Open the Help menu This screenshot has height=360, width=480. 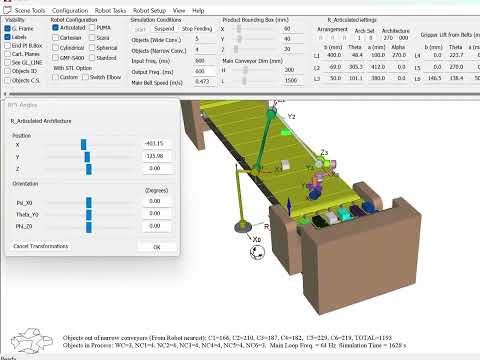click(198, 11)
